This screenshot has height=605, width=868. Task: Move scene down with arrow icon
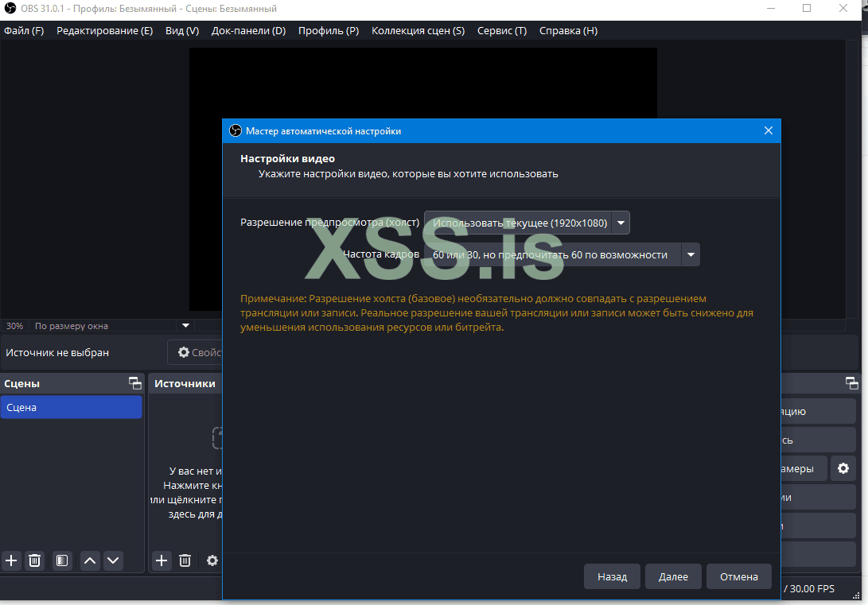113,560
